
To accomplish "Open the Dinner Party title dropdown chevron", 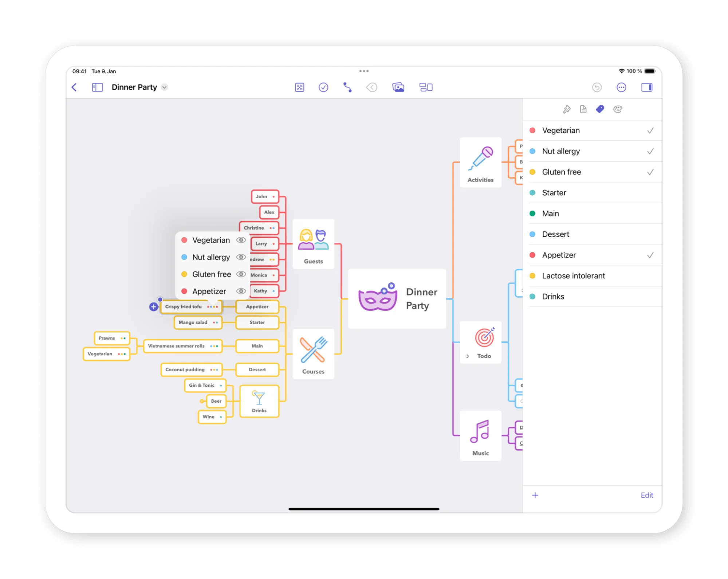I will click(x=165, y=87).
